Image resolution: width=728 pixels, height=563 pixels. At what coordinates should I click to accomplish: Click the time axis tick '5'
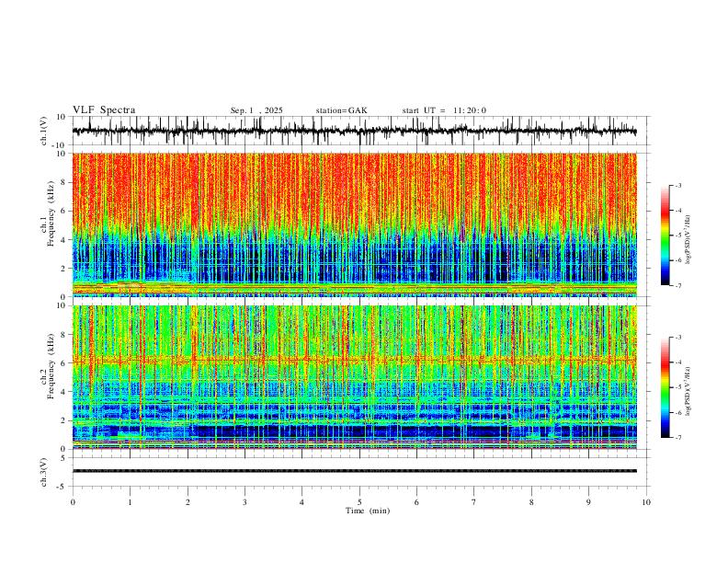359,502
